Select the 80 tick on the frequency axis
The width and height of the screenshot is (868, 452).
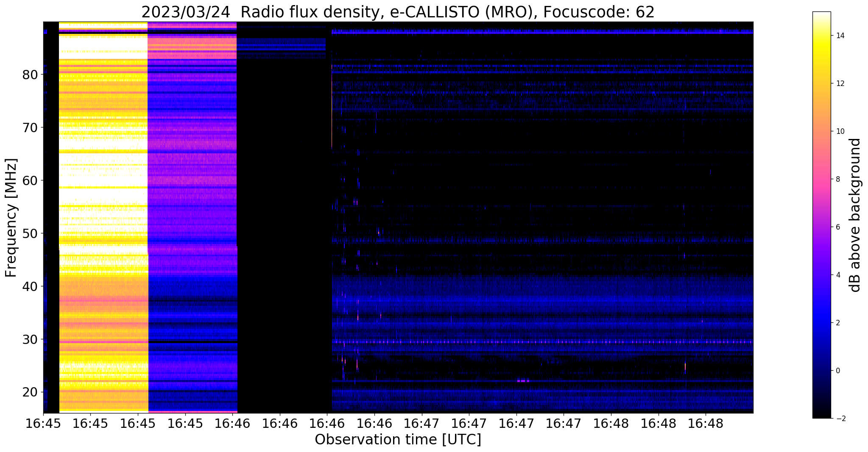[31, 75]
